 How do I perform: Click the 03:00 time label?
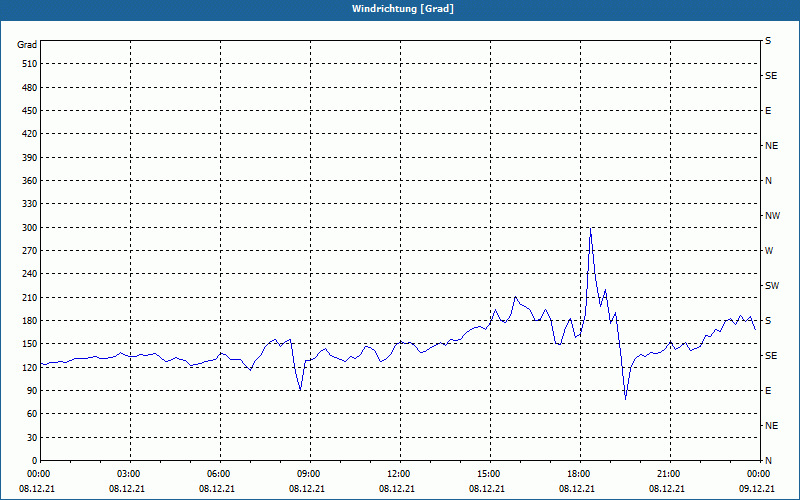pyautogui.click(x=129, y=473)
